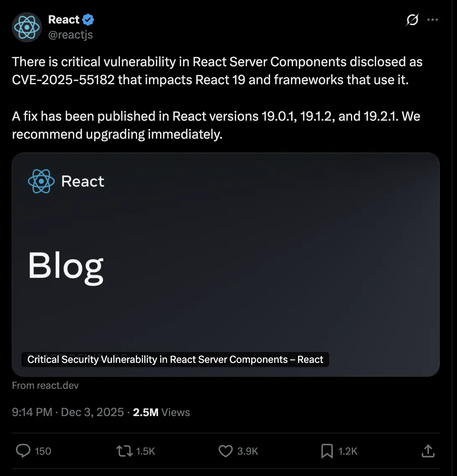Open the Critical Security Vulnerability card caption
This screenshot has width=457, height=476.
click(175, 360)
